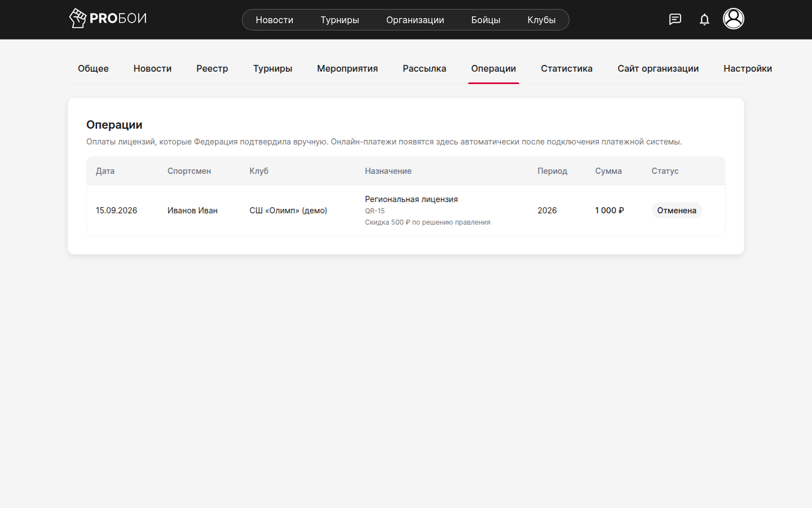The height and width of the screenshot is (508, 812).
Task: Open the Мероприятия tab
Action: click(x=347, y=68)
